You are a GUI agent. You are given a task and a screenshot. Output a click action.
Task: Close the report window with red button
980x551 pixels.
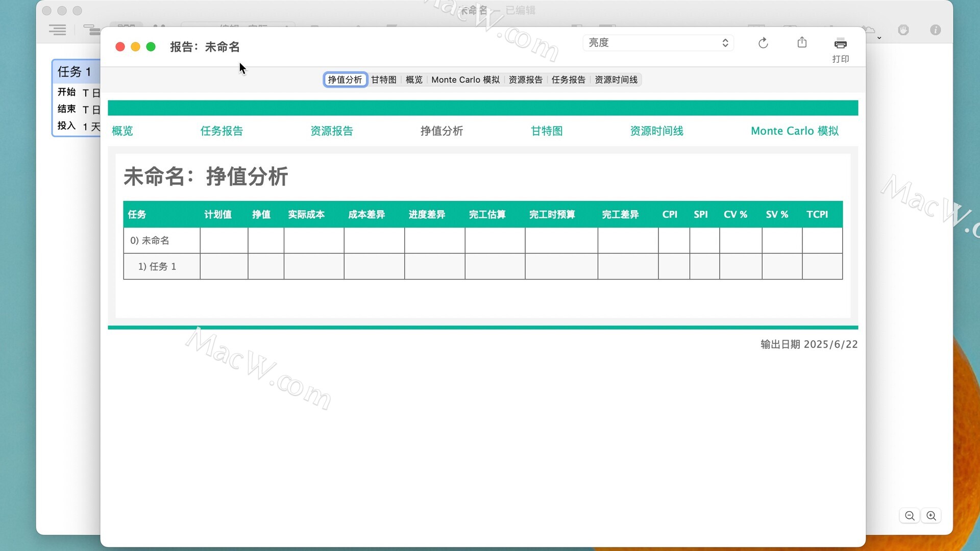pyautogui.click(x=120, y=47)
